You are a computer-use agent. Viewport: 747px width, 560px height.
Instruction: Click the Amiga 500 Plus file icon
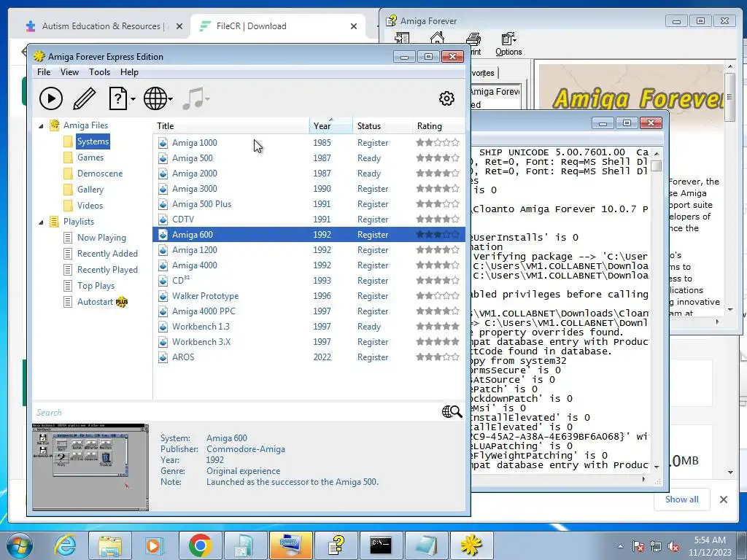click(x=163, y=204)
